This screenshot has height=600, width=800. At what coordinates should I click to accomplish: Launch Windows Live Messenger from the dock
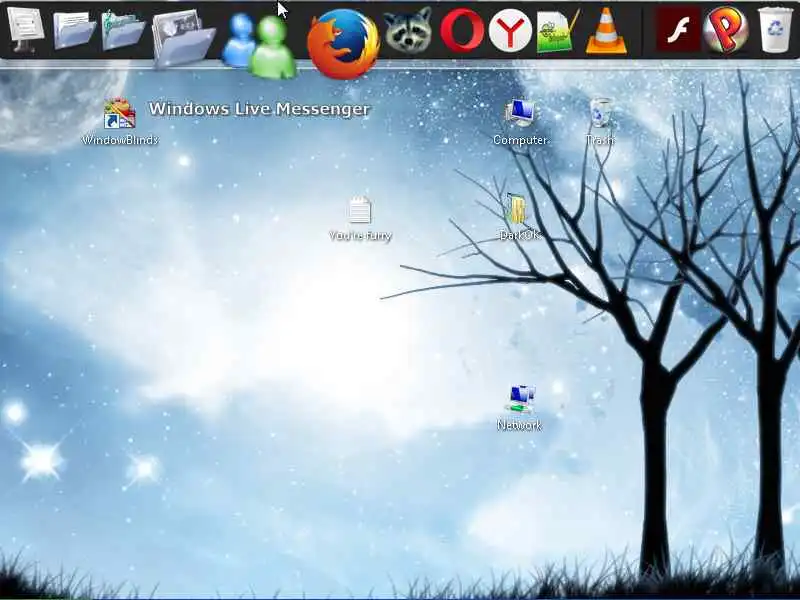click(259, 46)
